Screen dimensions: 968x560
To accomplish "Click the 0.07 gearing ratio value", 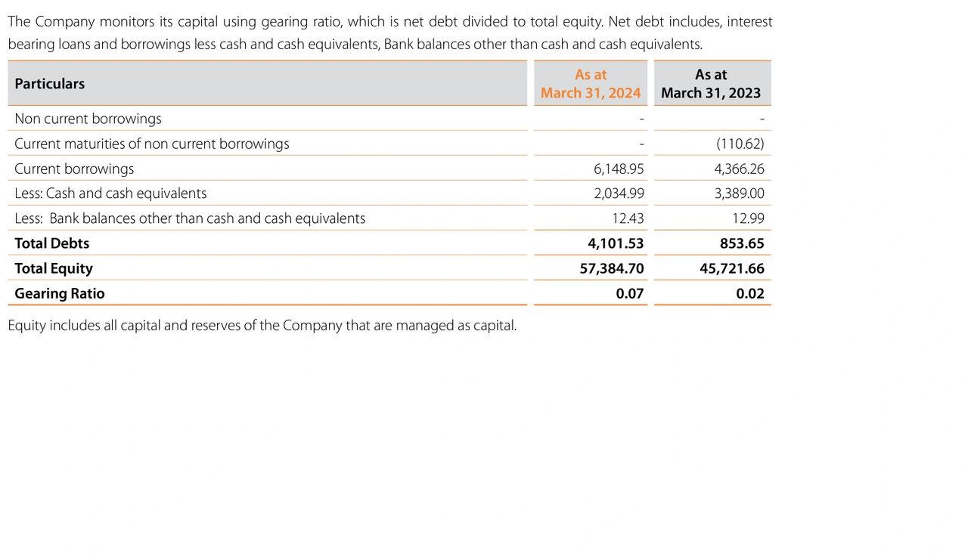I will click(629, 293).
